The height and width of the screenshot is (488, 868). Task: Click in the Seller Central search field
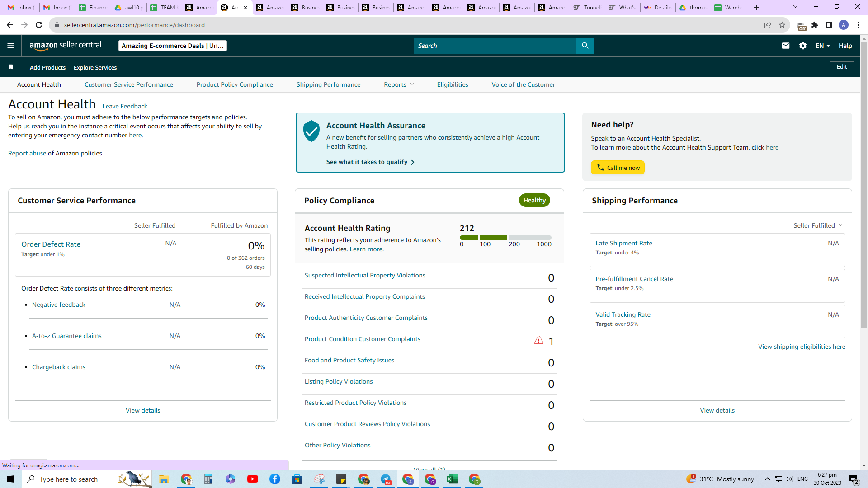pos(495,46)
